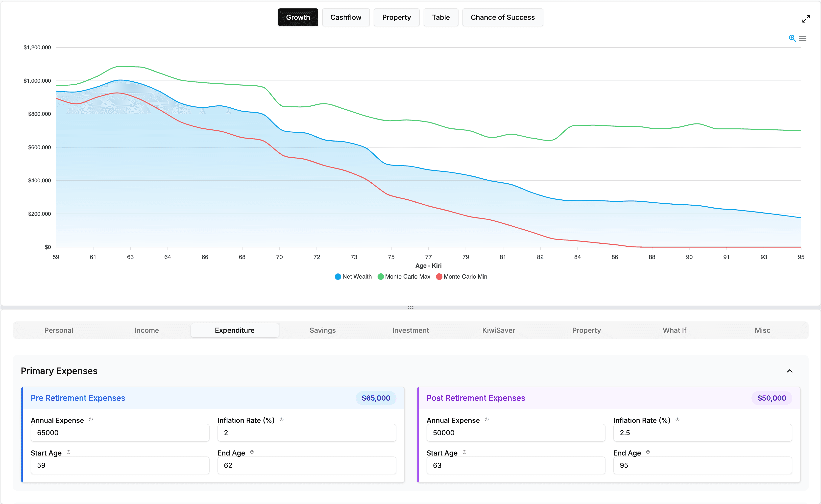Click the pre-retirement End Age help icon
Screen dimensions: 821x504
tap(252, 452)
